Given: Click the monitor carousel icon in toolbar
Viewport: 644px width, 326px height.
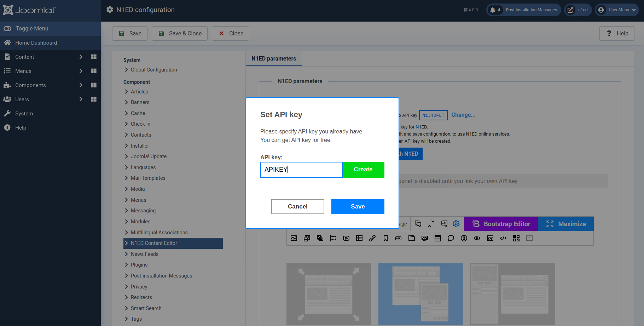Looking at the screenshot, I should pos(425,238).
